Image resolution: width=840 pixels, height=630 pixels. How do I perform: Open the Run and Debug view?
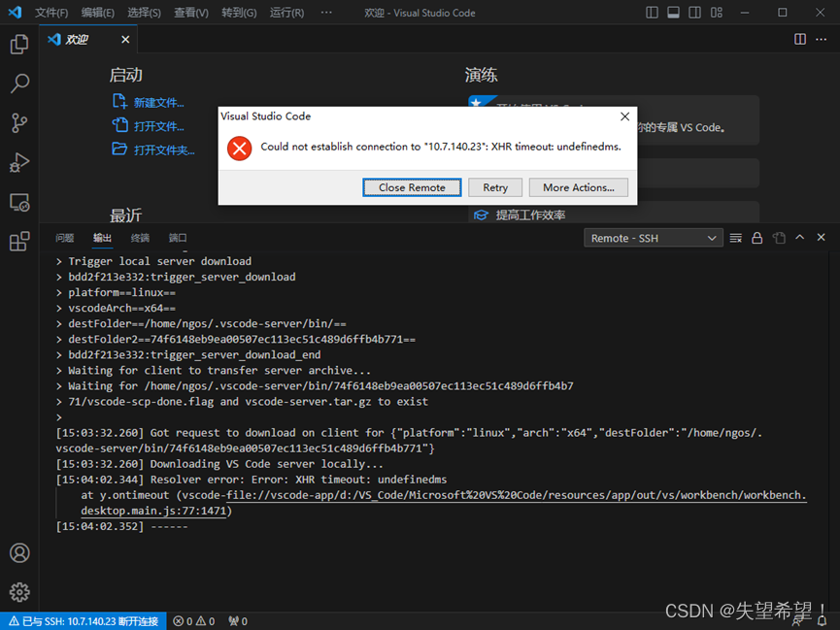(19, 162)
